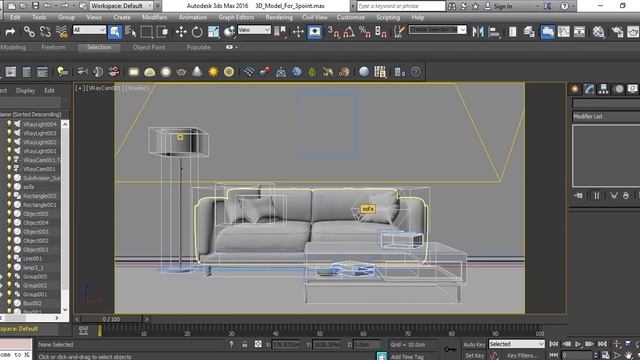Screen dimensions: 640x360
Task: Click the Unlink Selection chain icon
Action: (45, 31)
